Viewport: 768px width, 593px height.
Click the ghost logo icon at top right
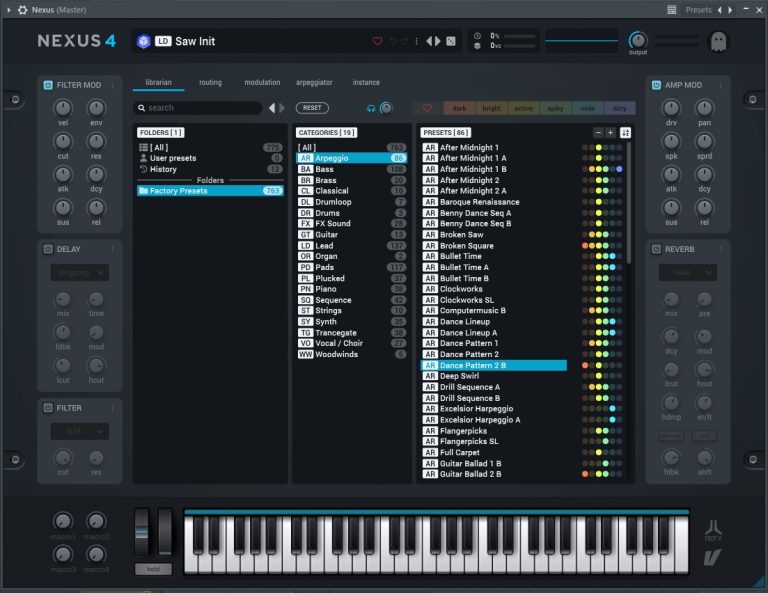[x=718, y=42]
